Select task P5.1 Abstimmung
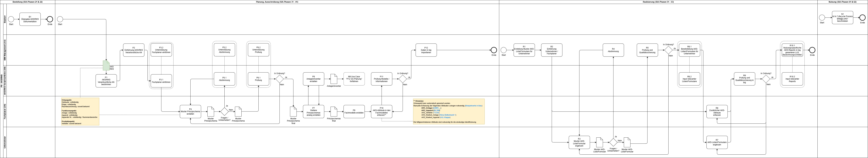This screenshot has width=868, height=158. pyautogui.click(x=224, y=79)
